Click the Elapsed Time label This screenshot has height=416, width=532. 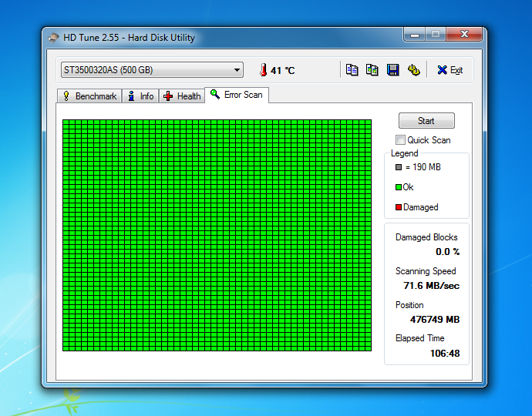(419, 338)
